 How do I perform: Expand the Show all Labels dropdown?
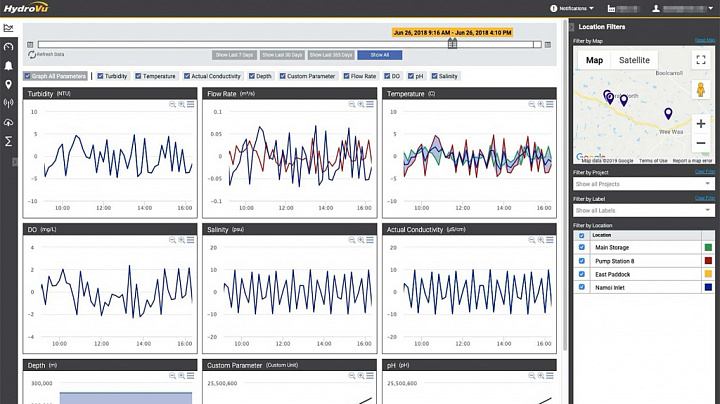(644, 210)
